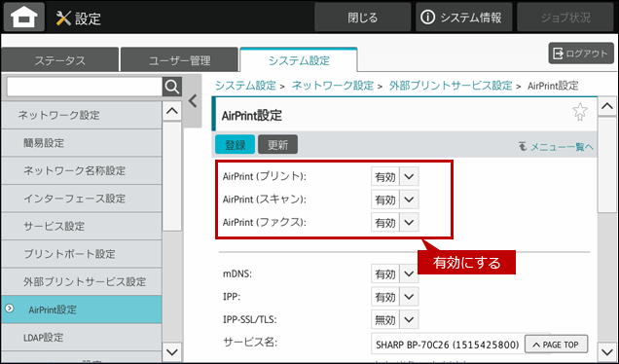619x364 pixels.
Task: Click the ログアウト button
Action: point(581,54)
